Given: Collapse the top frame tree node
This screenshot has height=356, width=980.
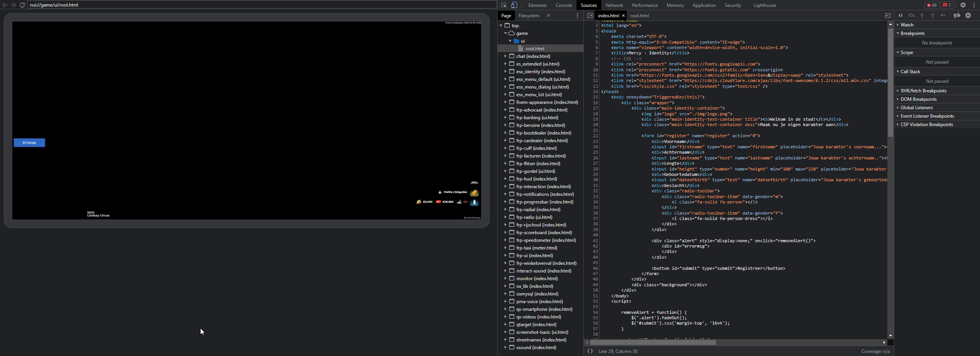Looking at the screenshot, I should coord(501,26).
